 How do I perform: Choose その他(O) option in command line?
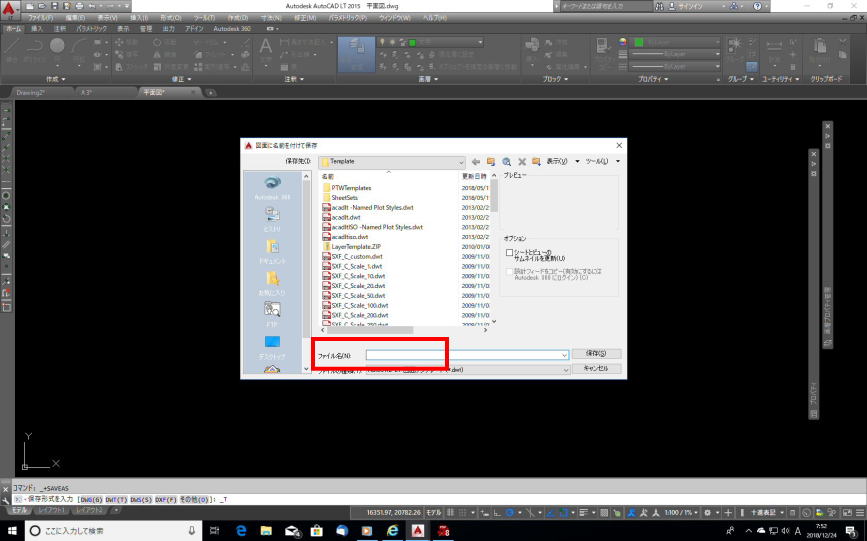194,500
